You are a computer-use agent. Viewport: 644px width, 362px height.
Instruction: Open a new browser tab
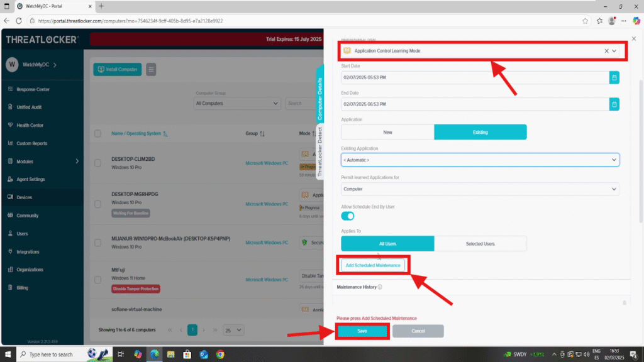tap(101, 6)
